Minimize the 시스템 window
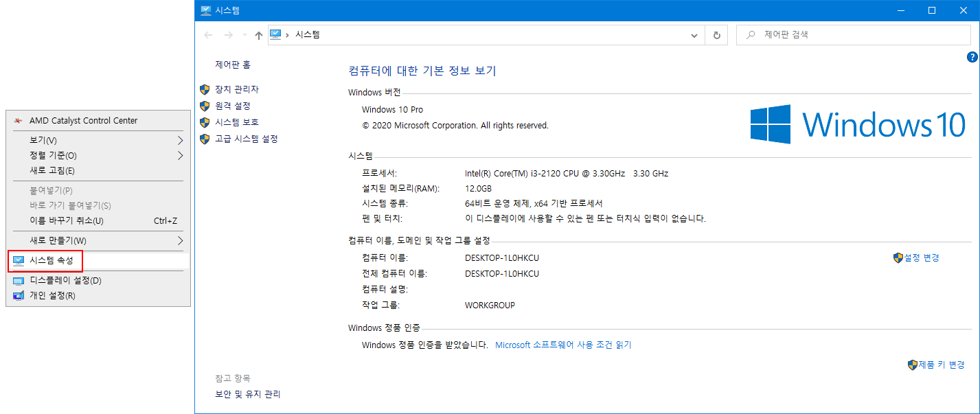This screenshot has width=980, height=414. 900,10
